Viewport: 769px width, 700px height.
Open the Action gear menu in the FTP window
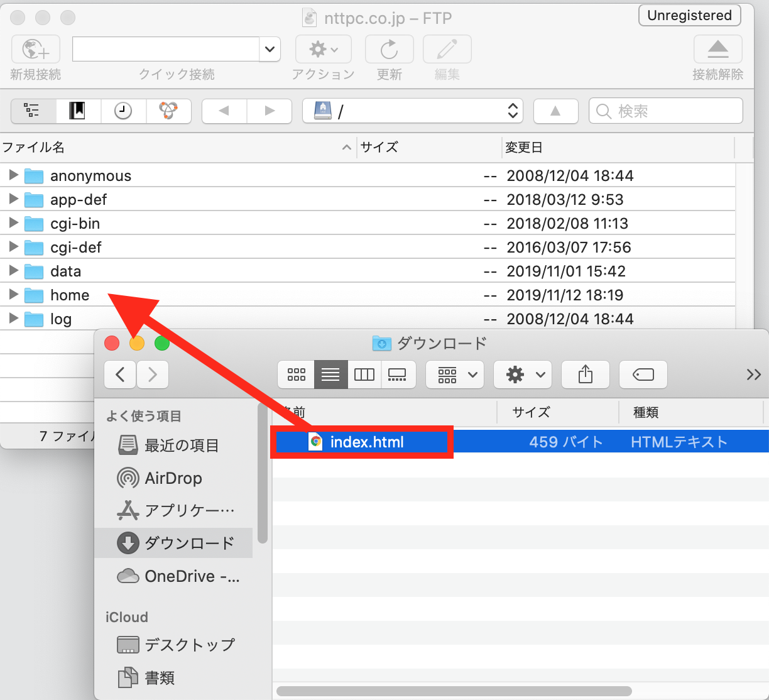[324, 49]
